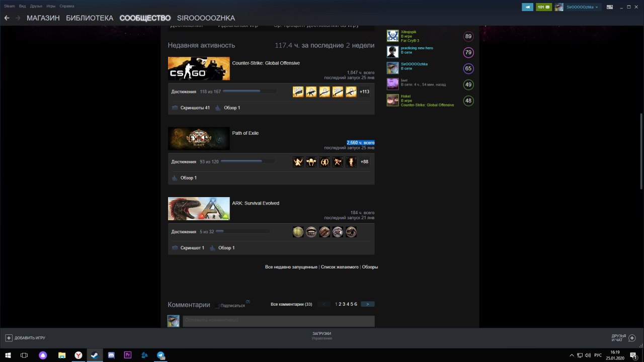Open the Друзья menu
The image size is (644, 362).
pyautogui.click(x=36, y=6)
